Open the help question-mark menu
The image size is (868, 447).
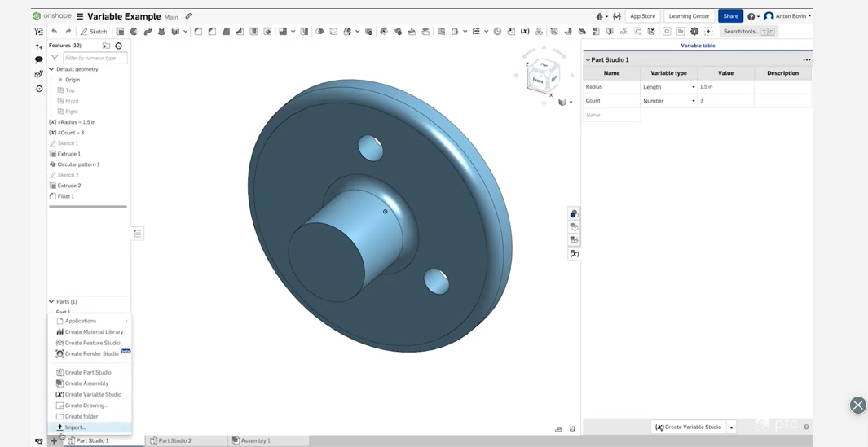(753, 16)
